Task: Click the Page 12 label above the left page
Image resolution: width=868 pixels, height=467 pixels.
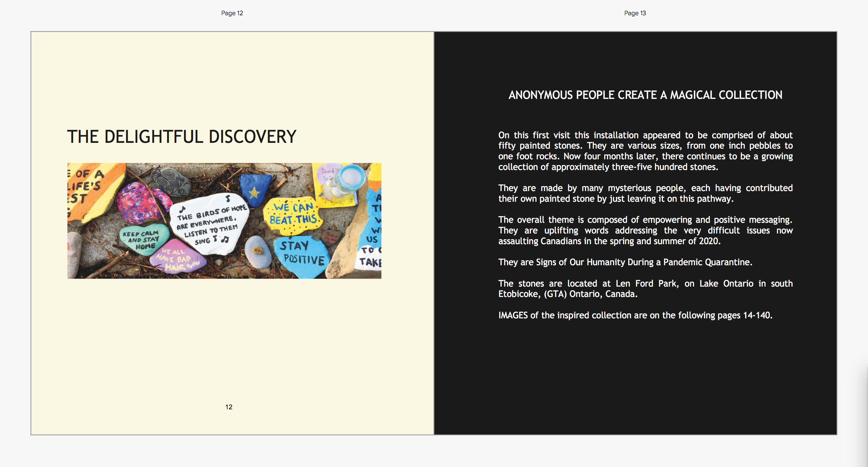Action: coord(232,13)
